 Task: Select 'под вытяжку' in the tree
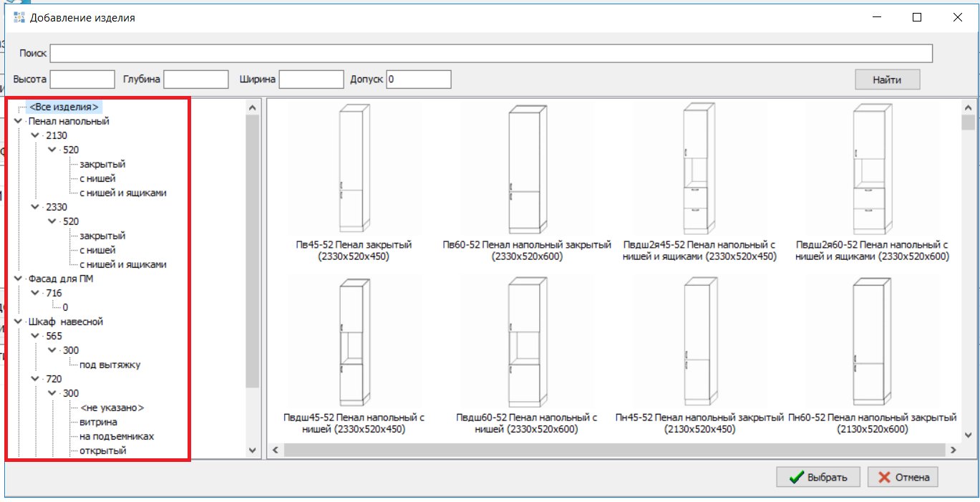110,365
